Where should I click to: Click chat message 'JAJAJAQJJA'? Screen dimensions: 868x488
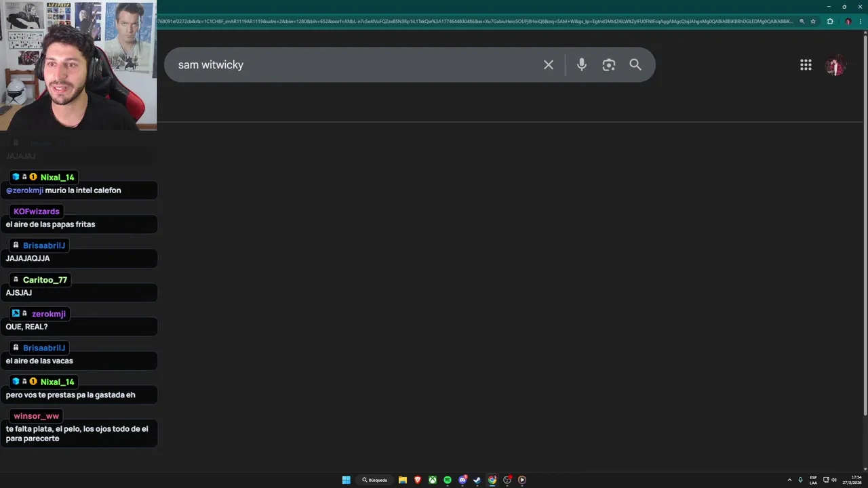(x=28, y=258)
